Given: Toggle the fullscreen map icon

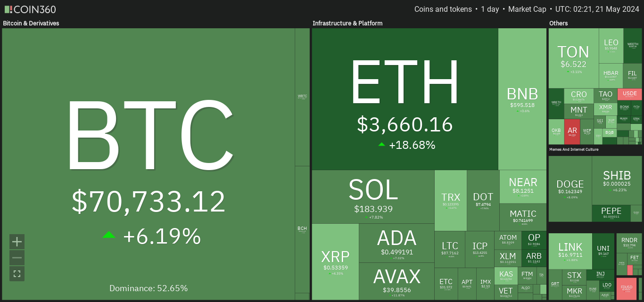Looking at the screenshot, I should [x=17, y=274].
